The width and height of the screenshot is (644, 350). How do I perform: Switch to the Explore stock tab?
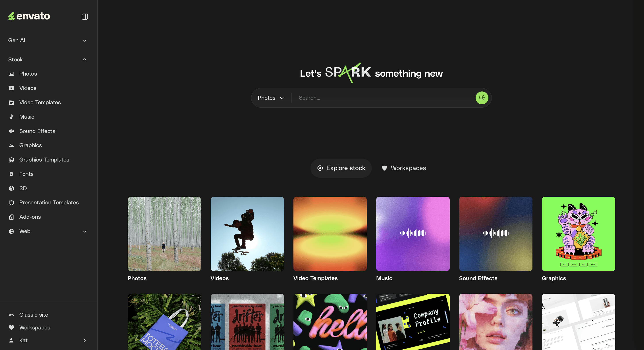coord(341,168)
